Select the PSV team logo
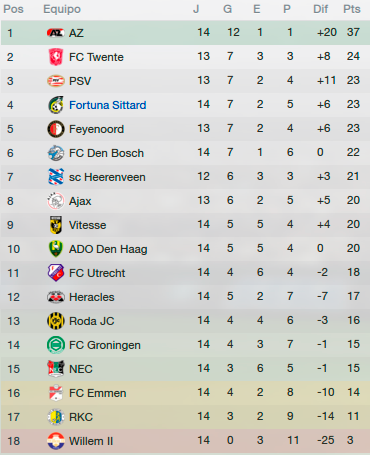Screen dimensions: 370x455 [x=56, y=81]
